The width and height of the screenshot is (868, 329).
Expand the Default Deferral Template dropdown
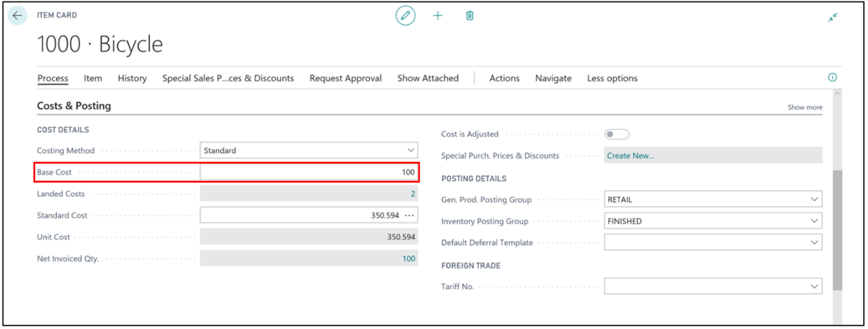712,242
